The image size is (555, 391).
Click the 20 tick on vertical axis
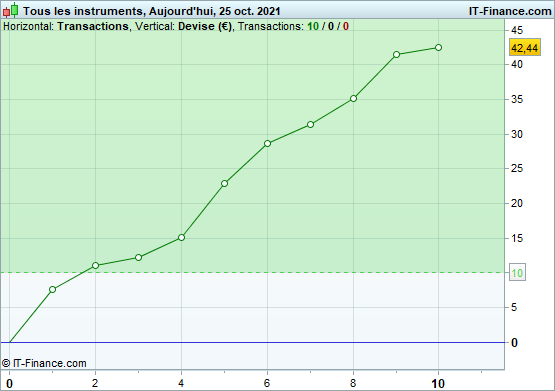point(517,203)
